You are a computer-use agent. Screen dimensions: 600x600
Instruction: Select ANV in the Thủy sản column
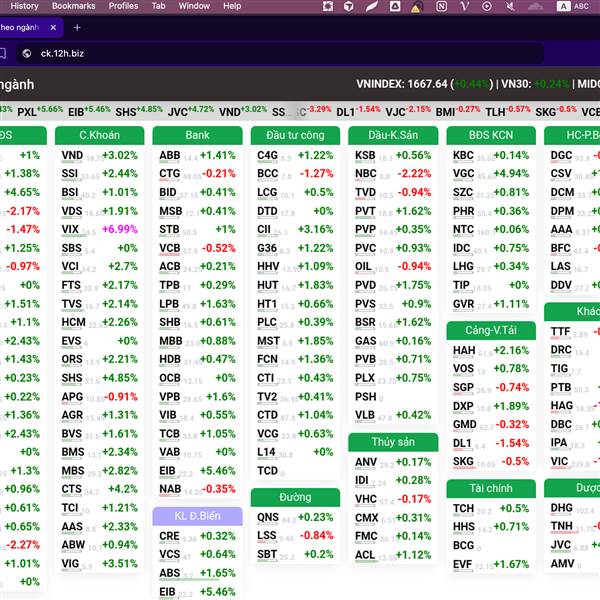coord(393,462)
